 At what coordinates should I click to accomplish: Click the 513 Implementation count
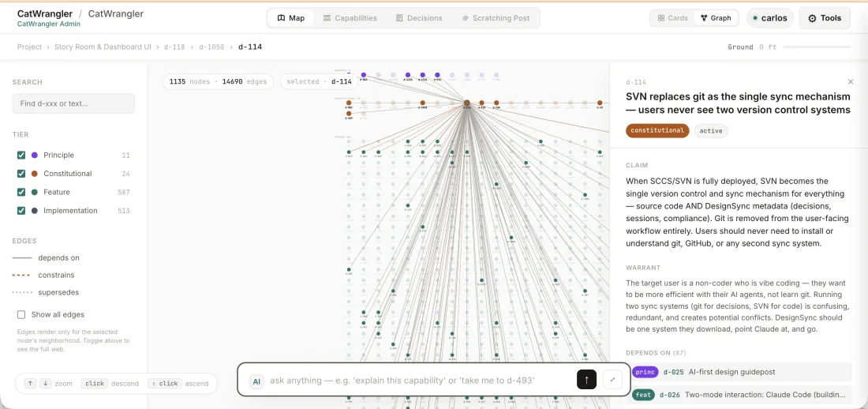(x=124, y=211)
